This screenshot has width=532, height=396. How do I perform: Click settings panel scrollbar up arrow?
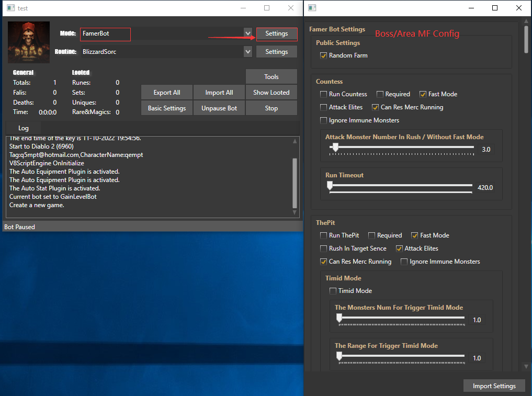pyautogui.click(x=526, y=21)
